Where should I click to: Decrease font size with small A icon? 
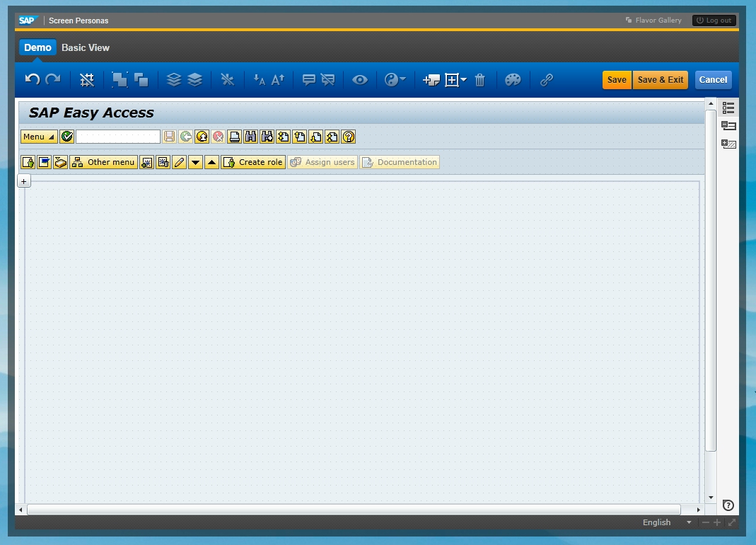pos(260,80)
